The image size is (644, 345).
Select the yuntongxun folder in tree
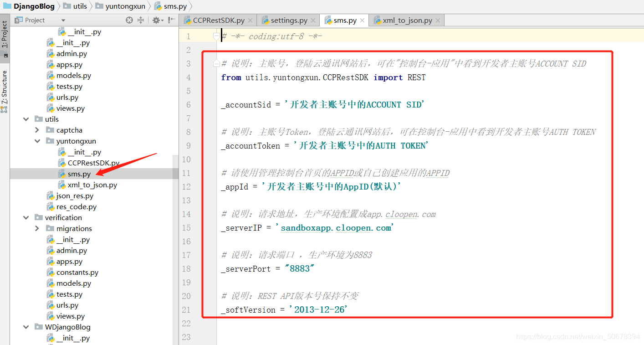coord(76,141)
